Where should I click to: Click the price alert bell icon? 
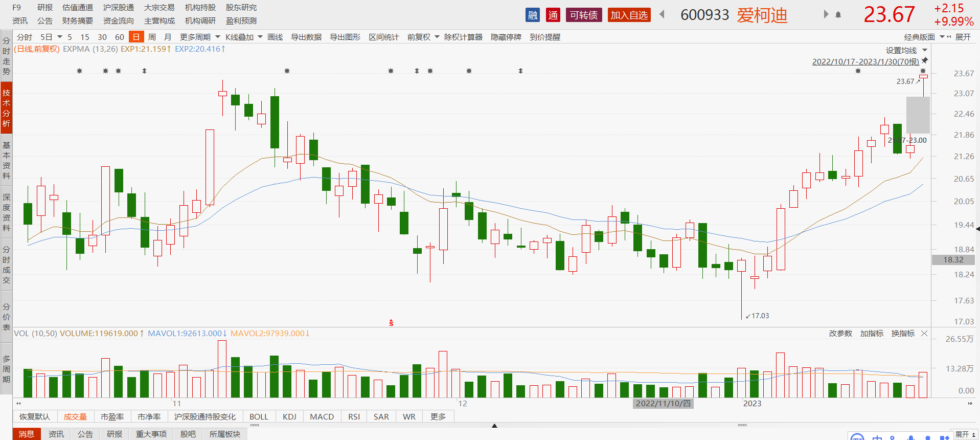(838, 15)
